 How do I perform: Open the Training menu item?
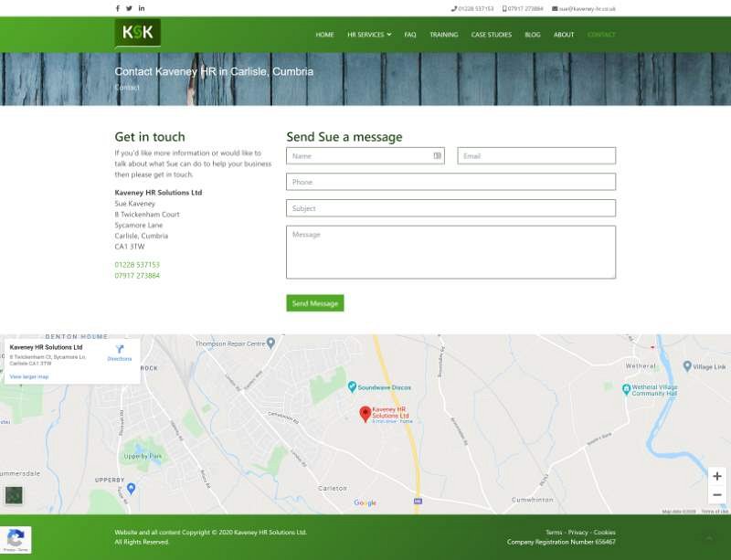pos(444,35)
